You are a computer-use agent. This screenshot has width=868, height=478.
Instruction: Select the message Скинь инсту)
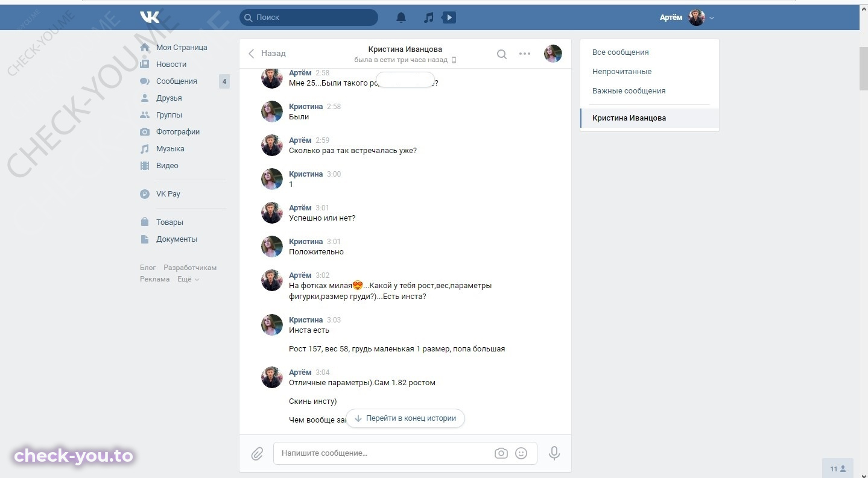pos(312,401)
